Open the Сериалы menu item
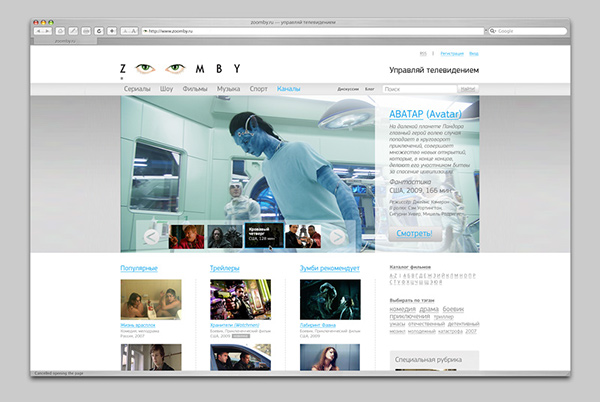600x402 pixels. click(x=137, y=89)
